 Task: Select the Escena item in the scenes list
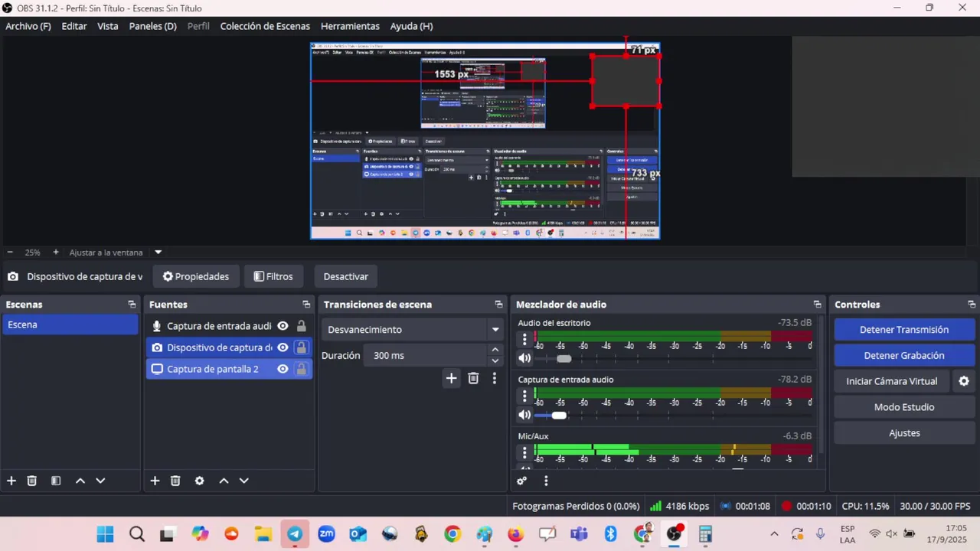tap(70, 324)
